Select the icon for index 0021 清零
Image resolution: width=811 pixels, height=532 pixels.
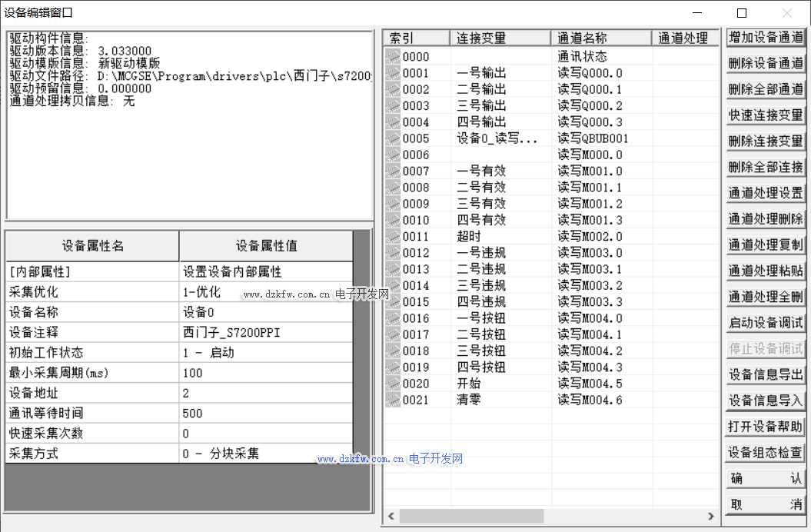click(393, 400)
